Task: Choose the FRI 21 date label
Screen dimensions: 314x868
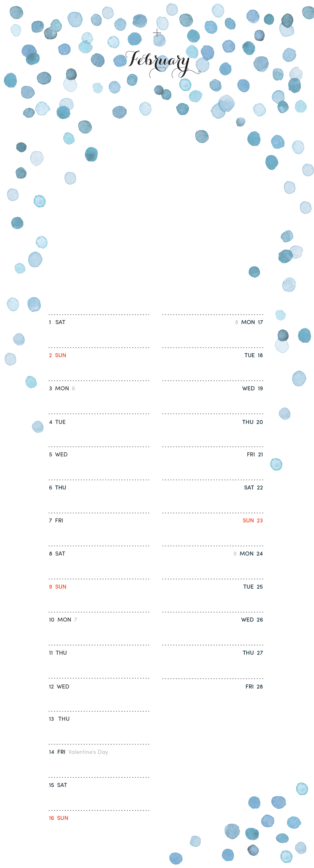Action: click(255, 455)
